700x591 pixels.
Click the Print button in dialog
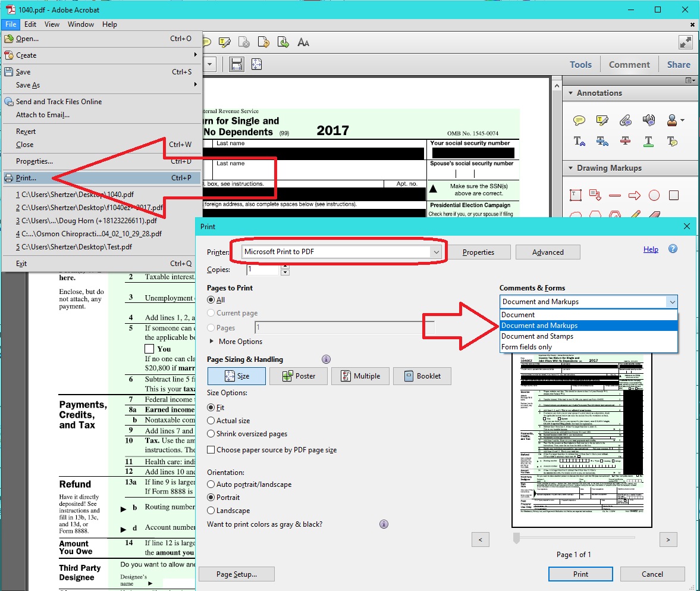coord(580,574)
